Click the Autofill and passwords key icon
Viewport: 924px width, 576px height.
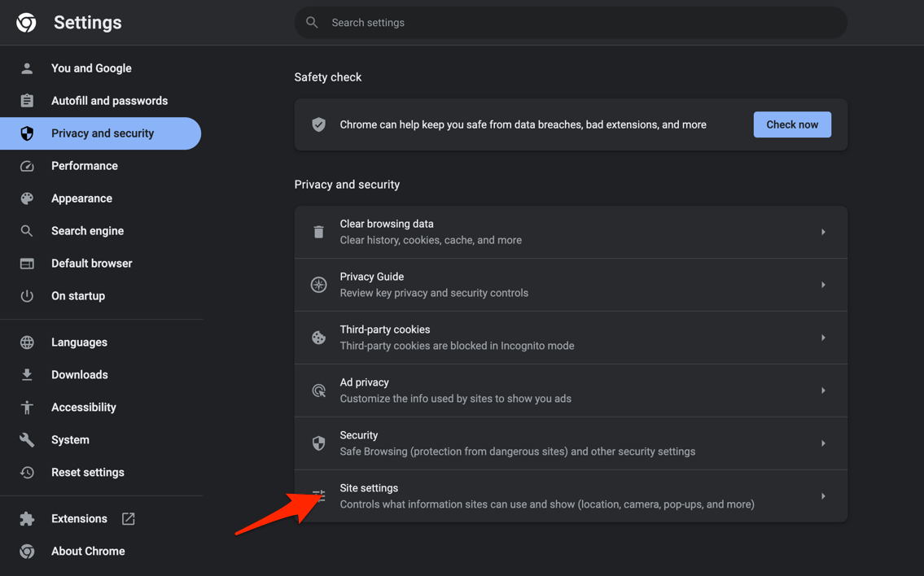pos(27,100)
